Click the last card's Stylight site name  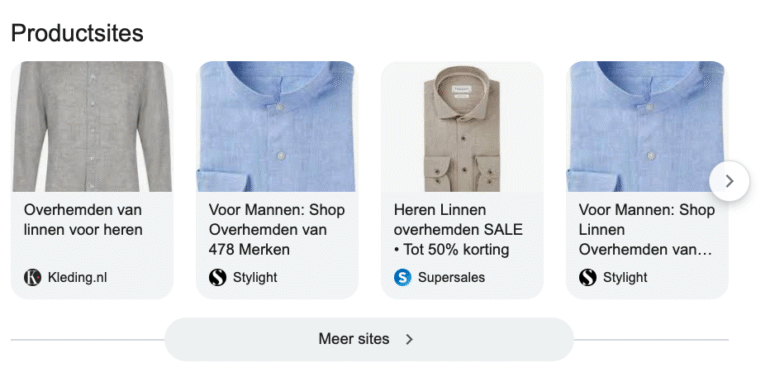coord(625,277)
